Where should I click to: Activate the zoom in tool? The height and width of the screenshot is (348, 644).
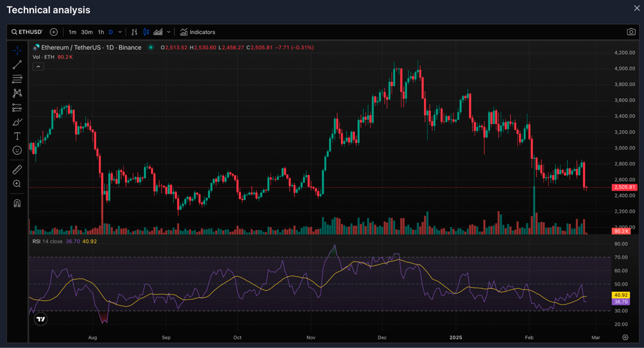pyautogui.click(x=17, y=184)
